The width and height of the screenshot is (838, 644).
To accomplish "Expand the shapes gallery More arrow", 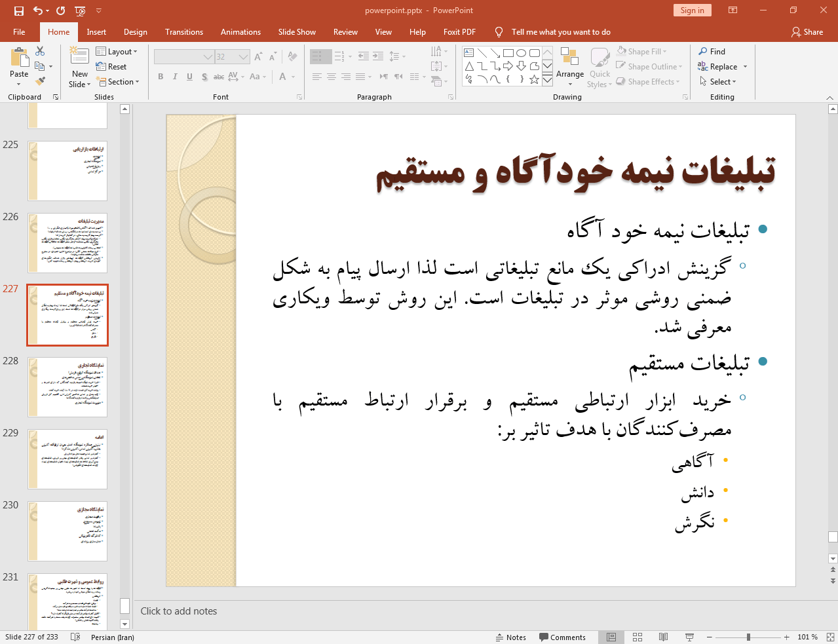I will pyautogui.click(x=547, y=79).
